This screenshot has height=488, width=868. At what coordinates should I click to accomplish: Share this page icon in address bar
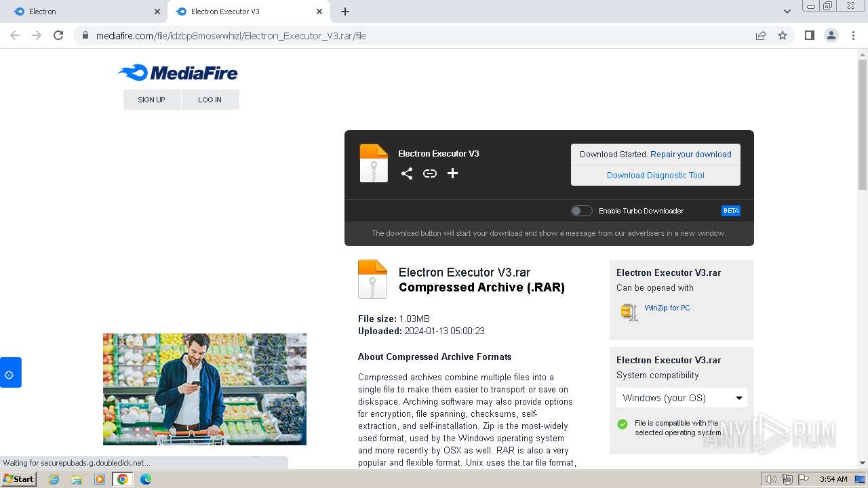(x=761, y=35)
